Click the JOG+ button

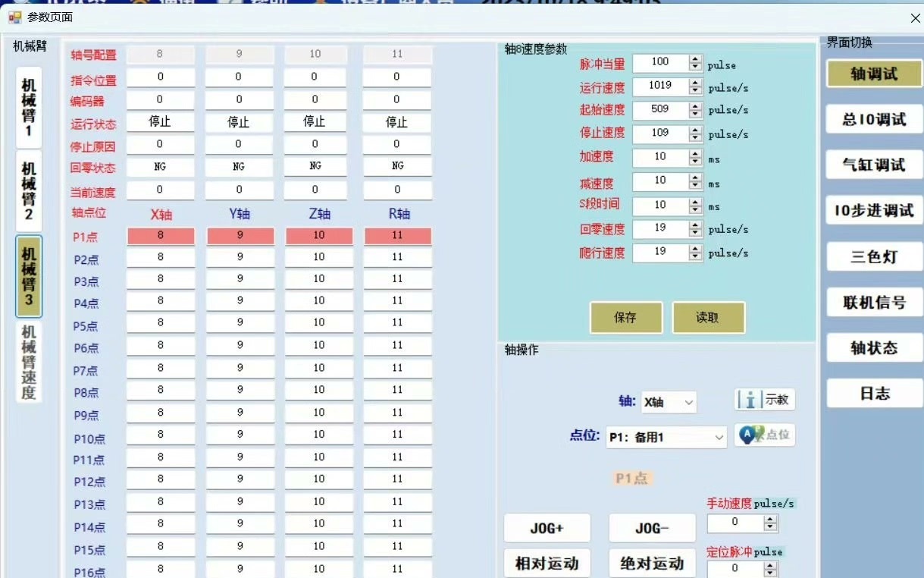(x=547, y=528)
